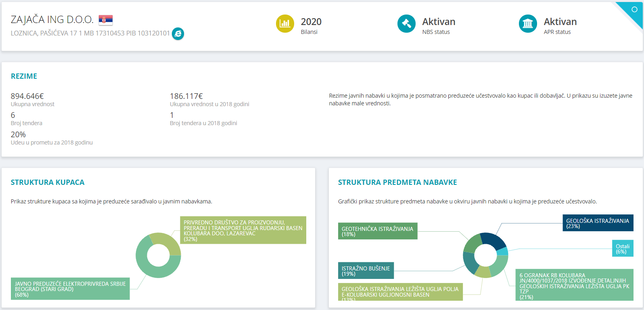Click the Serbian flag icon next to company name
Screen dimensions: 644x310
pos(106,20)
